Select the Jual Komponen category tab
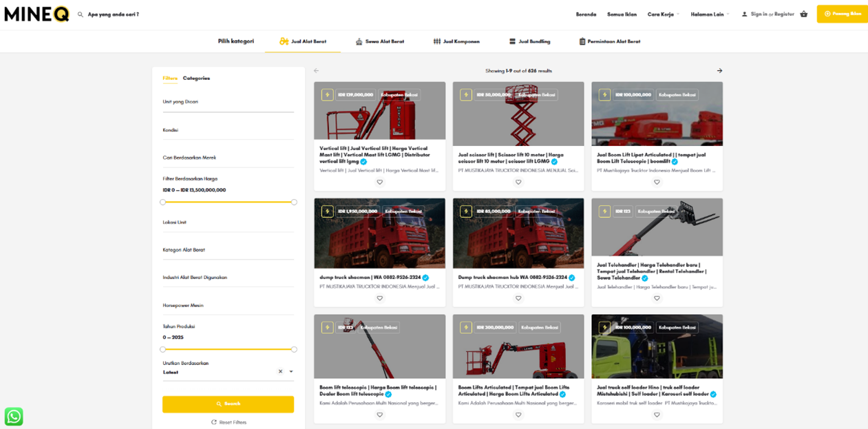Screen dimensions: 868x429 [x=456, y=41]
